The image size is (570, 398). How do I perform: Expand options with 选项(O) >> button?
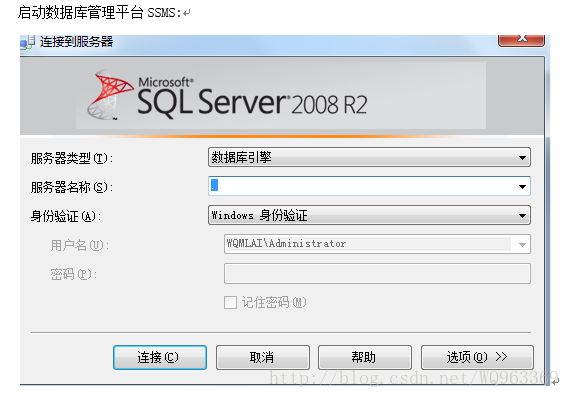coord(477,357)
